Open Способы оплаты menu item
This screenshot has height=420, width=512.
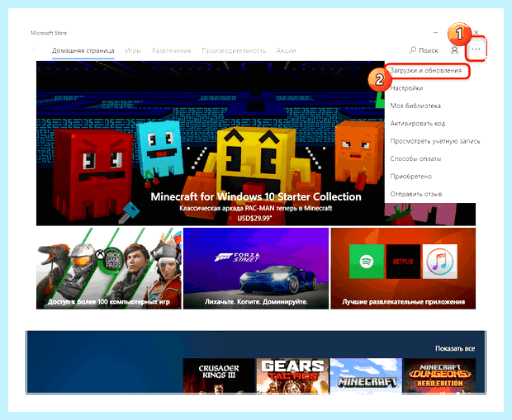tap(415, 158)
